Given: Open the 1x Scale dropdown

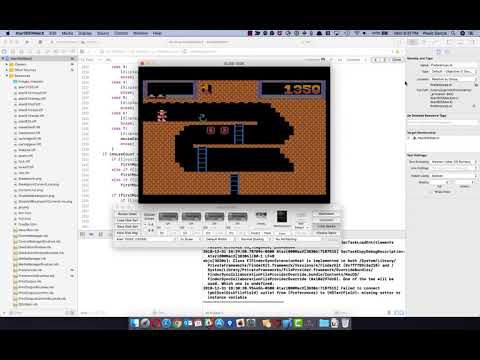Looking at the screenshot, I should (190, 239).
